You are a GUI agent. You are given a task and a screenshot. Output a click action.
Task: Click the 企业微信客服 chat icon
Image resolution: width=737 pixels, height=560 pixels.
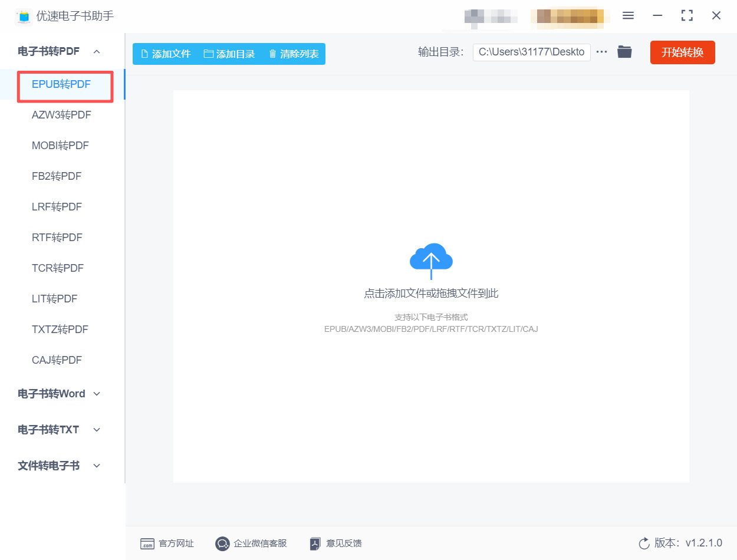[222, 543]
